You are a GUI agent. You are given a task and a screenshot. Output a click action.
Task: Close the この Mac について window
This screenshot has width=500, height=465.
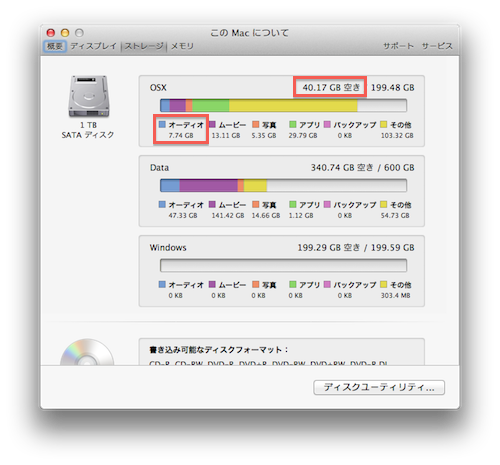point(51,33)
